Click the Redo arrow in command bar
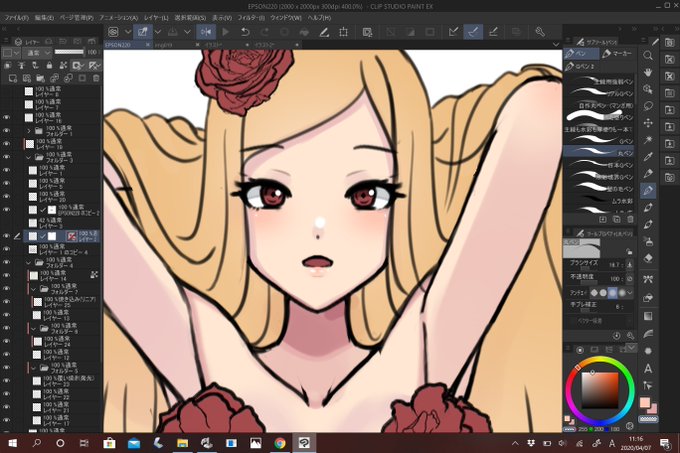 pos(265,32)
